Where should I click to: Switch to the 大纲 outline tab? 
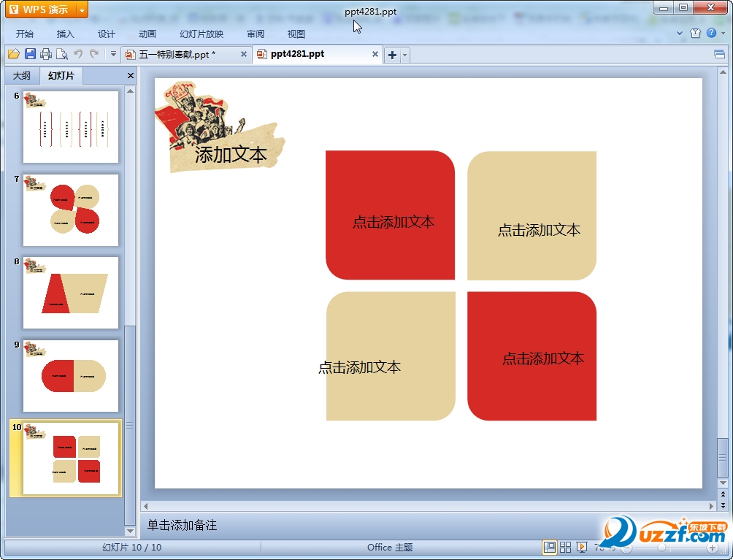(x=21, y=75)
